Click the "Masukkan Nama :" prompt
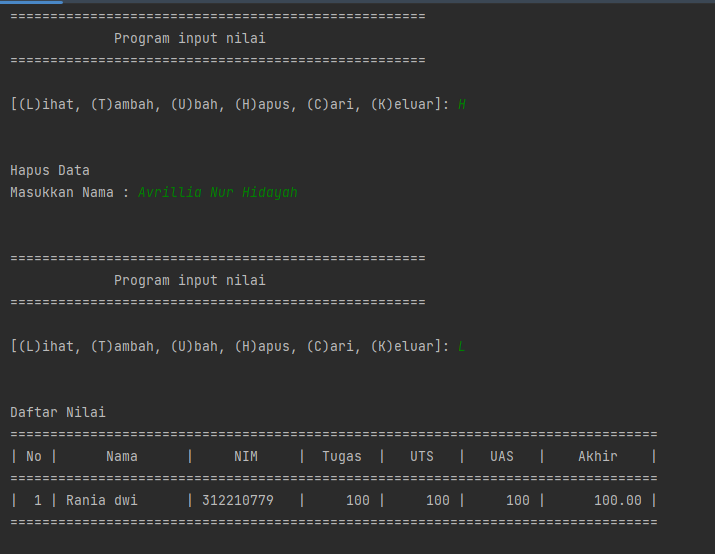The height and width of the screenshot is (554, 715). 70,192
